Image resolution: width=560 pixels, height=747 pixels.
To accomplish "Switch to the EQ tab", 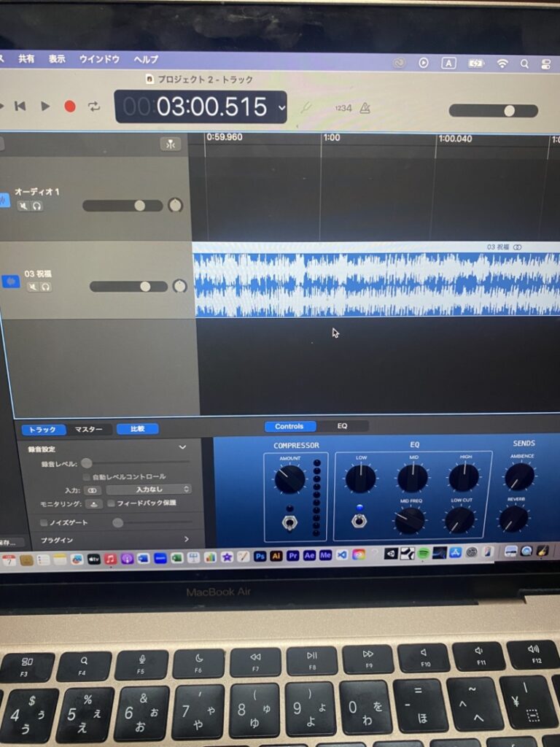I will [342, 426].
